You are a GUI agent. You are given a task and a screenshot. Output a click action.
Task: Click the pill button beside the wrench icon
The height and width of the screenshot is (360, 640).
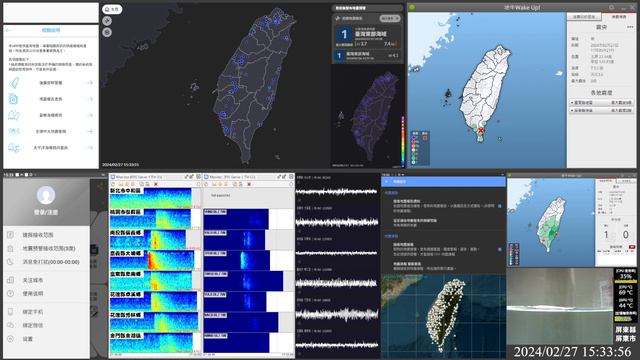389,18
